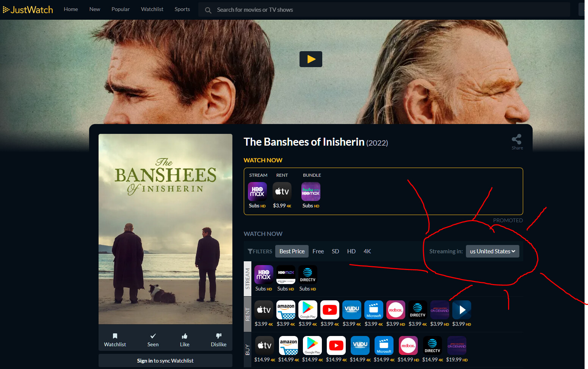The width and height of the screenshot is (588, 369).
Task: Buy on Microsoft Store for $14.99
Action: point(384,345)
